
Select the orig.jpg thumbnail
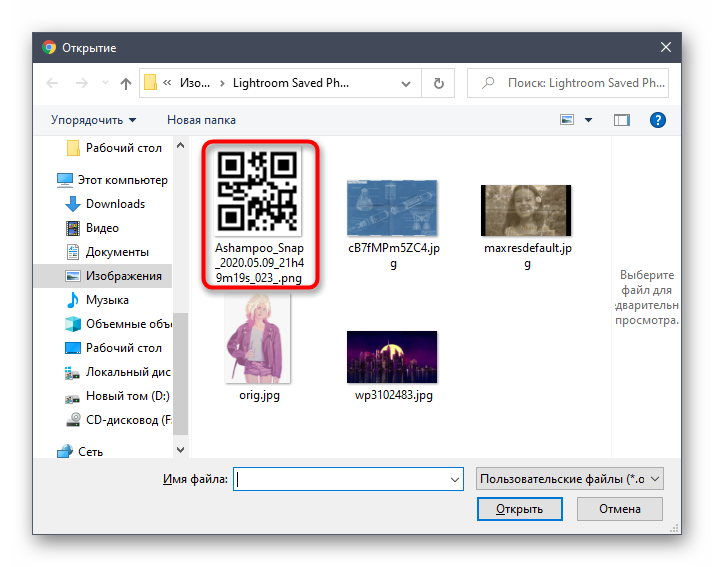258,338
